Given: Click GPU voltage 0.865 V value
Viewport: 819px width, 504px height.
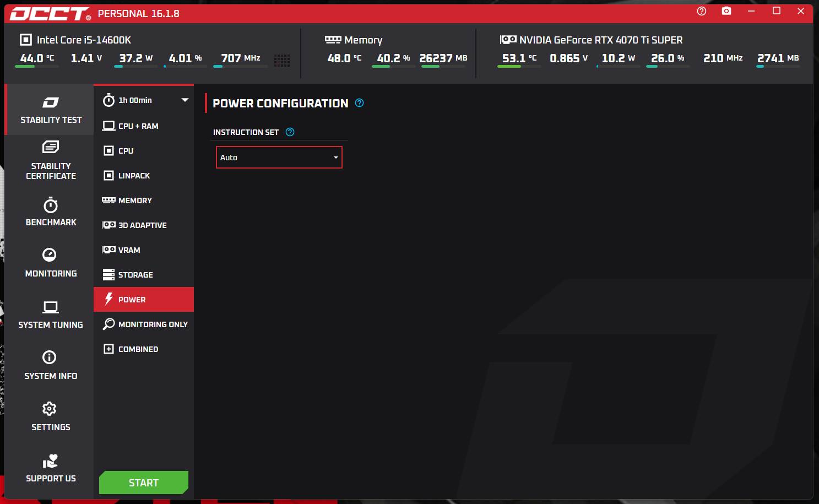Looking at the screenshot, I should tap(569, 58).
